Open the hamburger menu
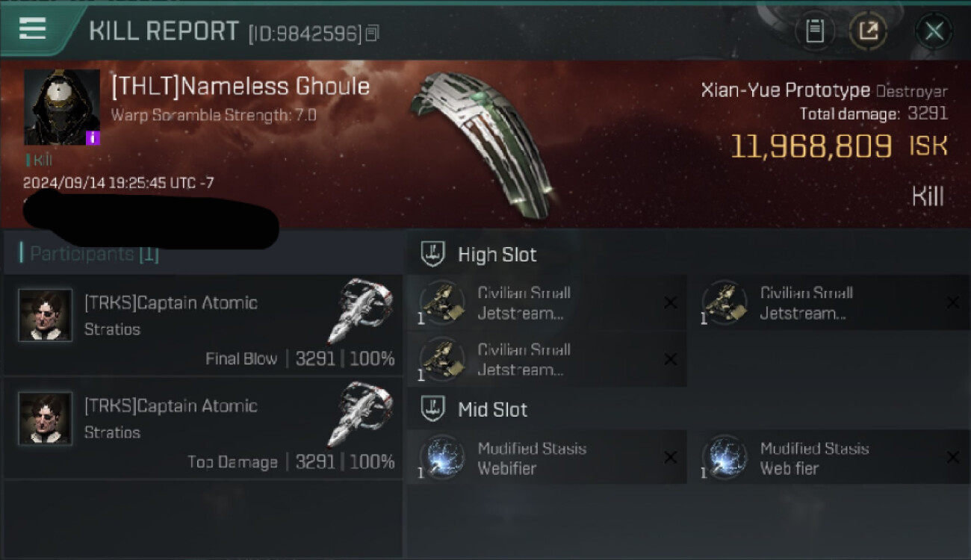 tap(32, 28)
